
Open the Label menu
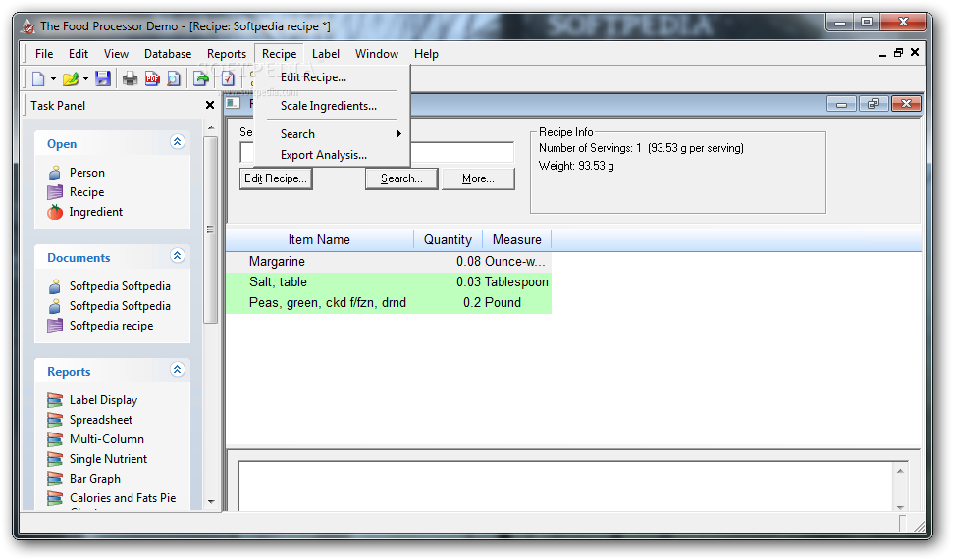click(326, 53)
